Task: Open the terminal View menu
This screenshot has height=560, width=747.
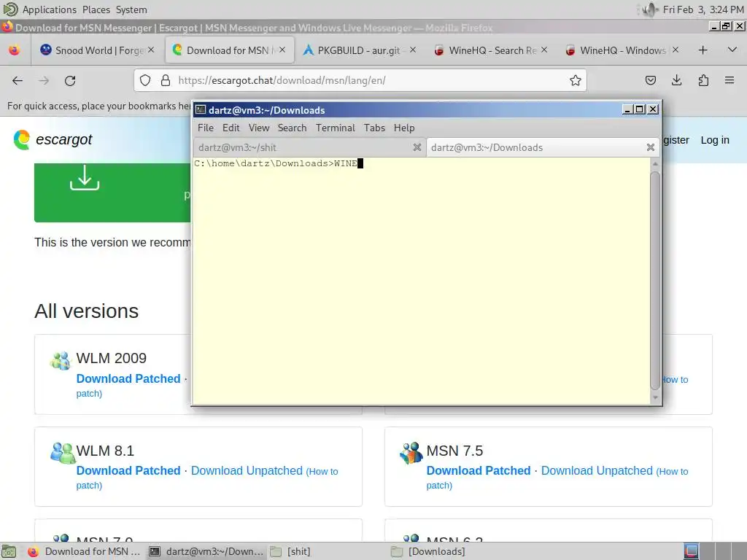Action: (x=259, y=128)
